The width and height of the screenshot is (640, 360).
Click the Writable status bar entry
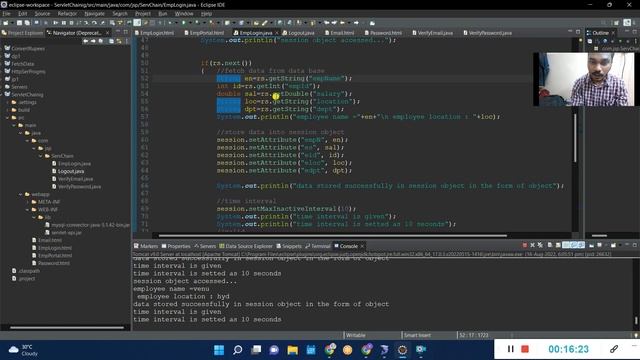coord(356,335)
